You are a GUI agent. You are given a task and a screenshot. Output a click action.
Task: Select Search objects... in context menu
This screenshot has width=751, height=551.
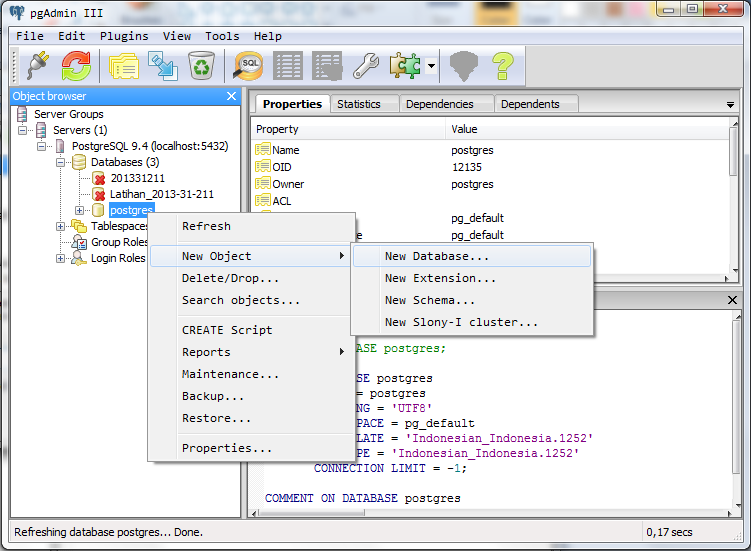(x=251, y=300)
